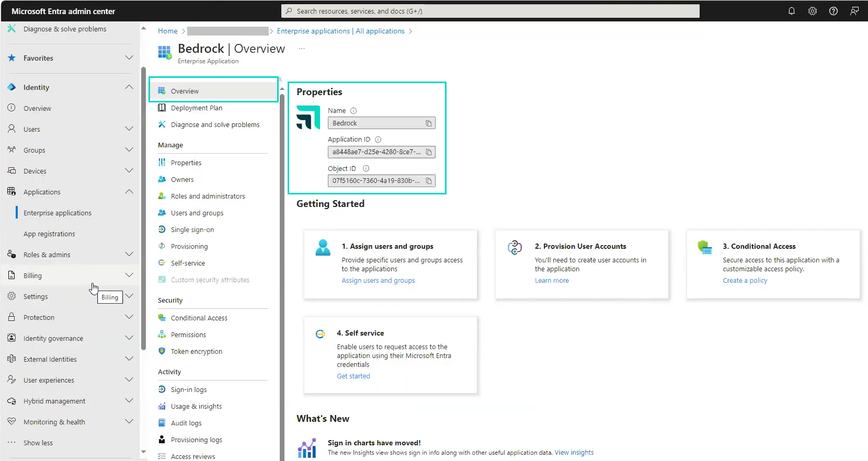Image resolution: width=868 pixels, height=461 pixels.
Task: Collapse the Identity section chevron
Action: [129, 87]
